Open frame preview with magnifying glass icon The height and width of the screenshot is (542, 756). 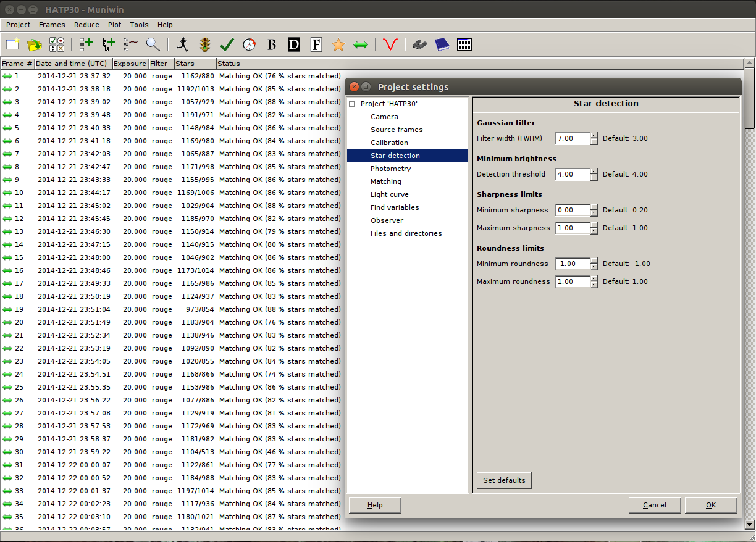[153, 44]
